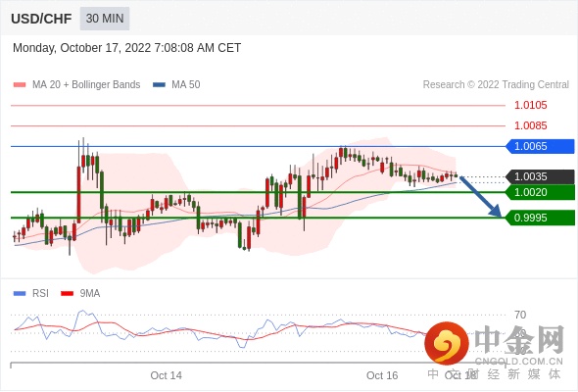This screenshot has height=392, width=578.
Task: Select the MA 50 legend label
Action: tap(186, 85)
